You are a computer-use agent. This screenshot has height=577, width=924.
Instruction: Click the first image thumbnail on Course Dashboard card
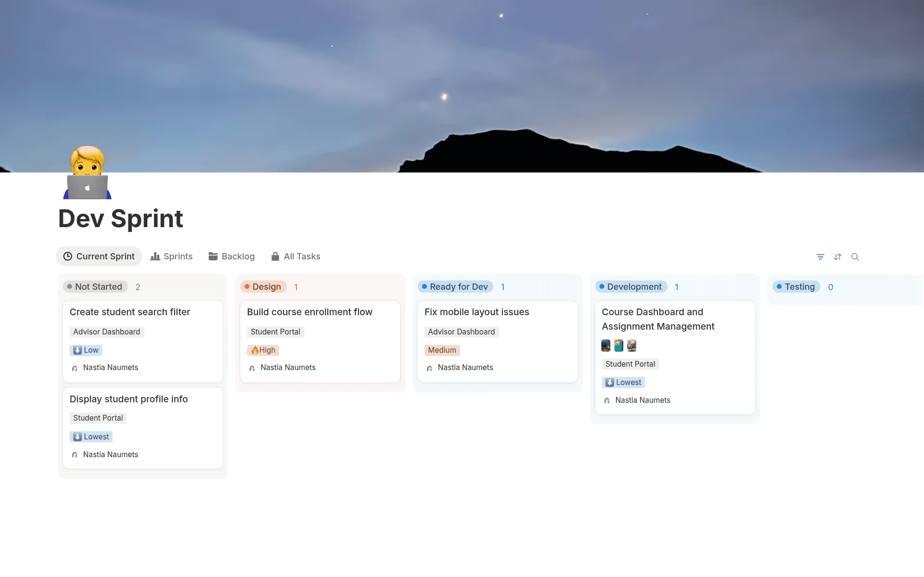[606, 345]
